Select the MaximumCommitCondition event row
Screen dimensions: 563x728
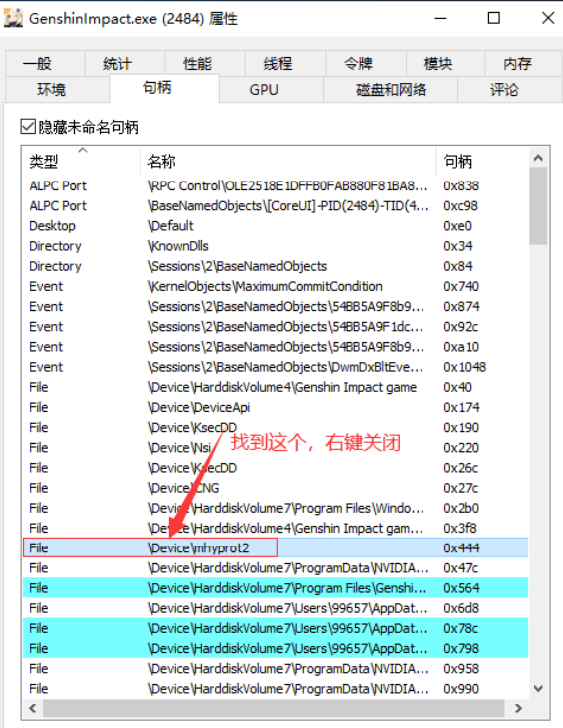275,286
